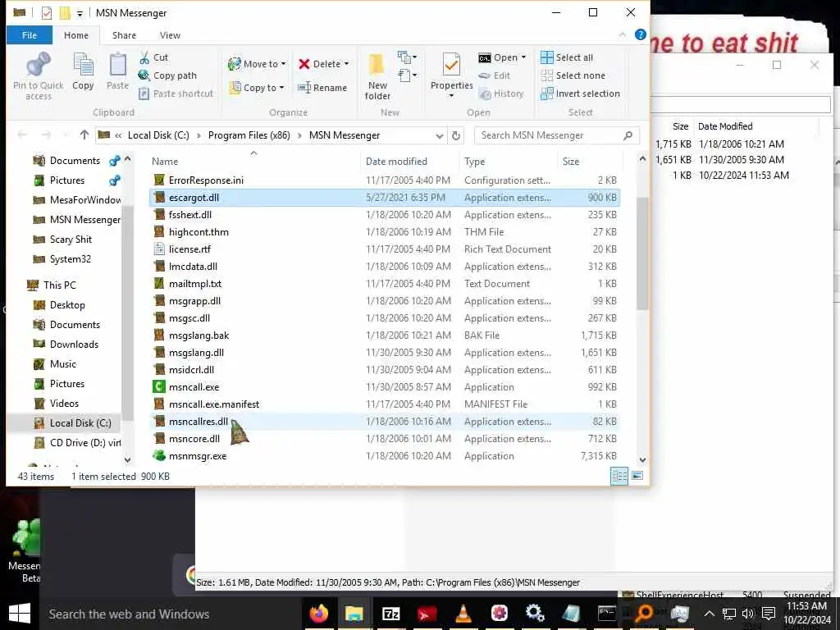Click Paste shortcut in the ribbon
Viewport: 840px width, 630px height.
pyautogui.click(x=176, y=94)
